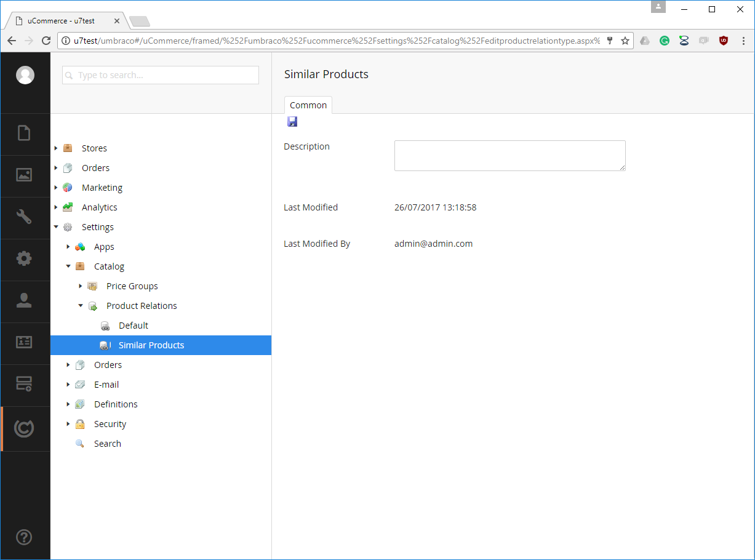Open the Settings tree label

pyautogui.click(x=98, y=227)
